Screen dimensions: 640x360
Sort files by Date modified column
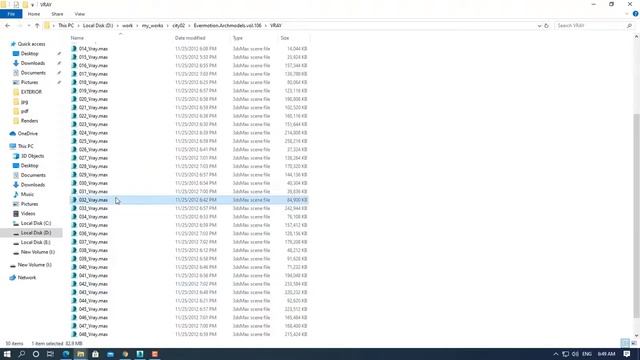190,38
